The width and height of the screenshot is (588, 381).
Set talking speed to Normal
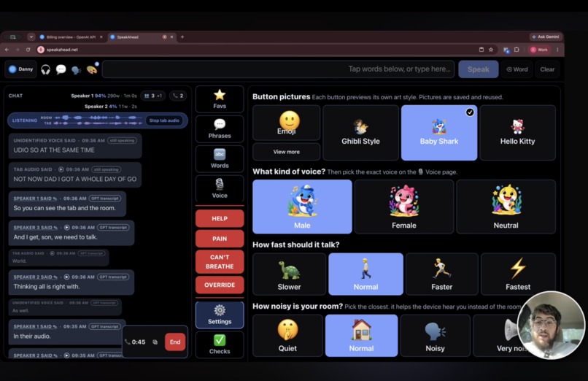coord(365,274)
